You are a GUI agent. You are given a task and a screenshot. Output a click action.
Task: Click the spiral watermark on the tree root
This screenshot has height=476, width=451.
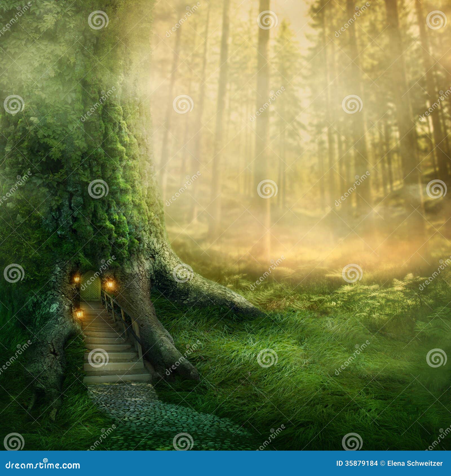point(183,273)
